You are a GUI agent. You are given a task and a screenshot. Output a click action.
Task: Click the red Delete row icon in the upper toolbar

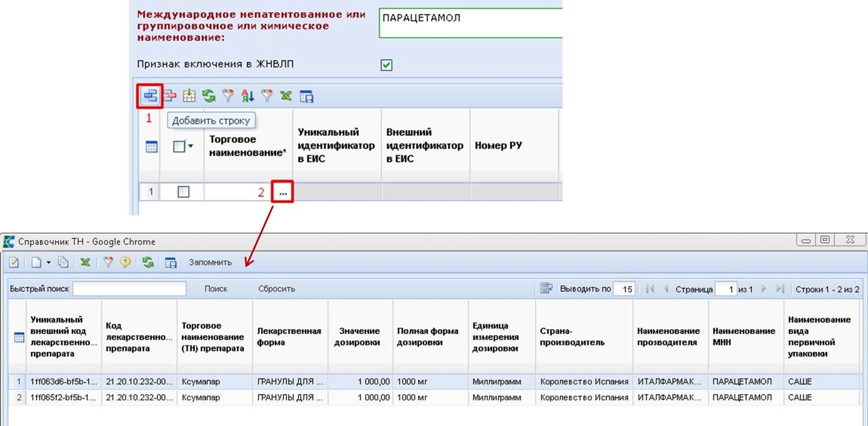(x=170, y=96)
